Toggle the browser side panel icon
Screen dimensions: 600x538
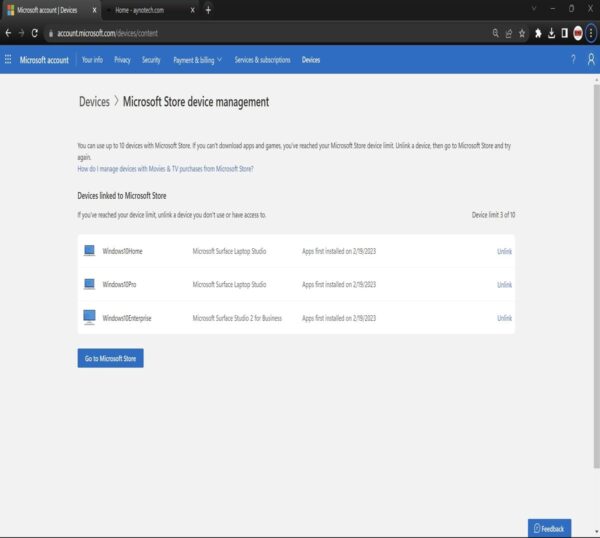point(564,33)
